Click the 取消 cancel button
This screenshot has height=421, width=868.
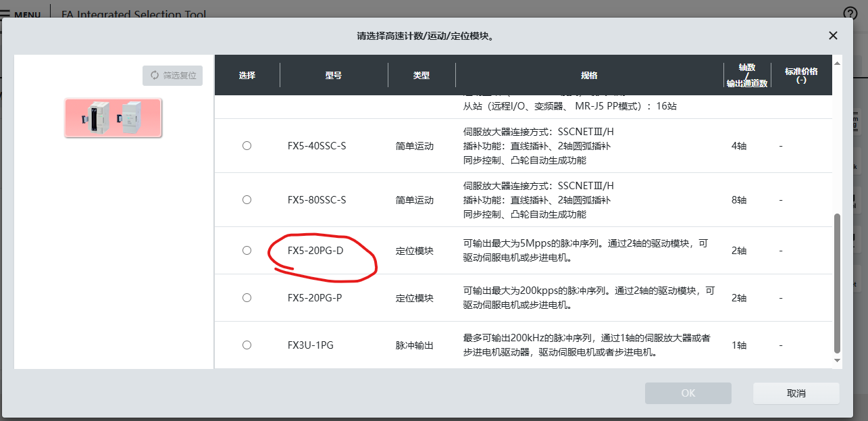(796, 393)
